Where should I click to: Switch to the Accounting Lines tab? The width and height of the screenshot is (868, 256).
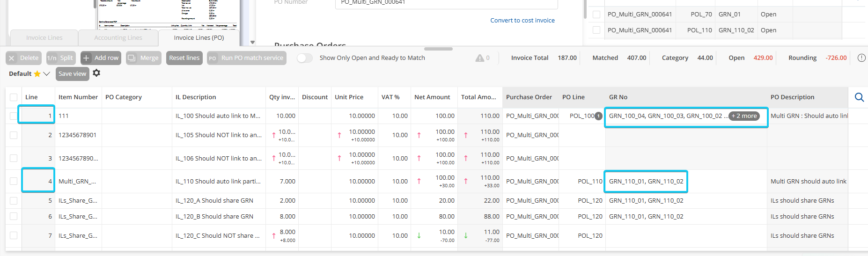pyautogui.click(x=118, y=38)
